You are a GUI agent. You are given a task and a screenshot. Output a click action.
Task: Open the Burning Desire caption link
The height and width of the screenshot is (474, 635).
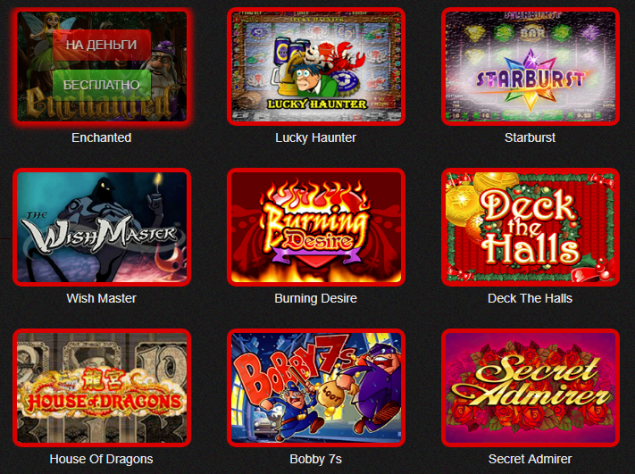316,299
